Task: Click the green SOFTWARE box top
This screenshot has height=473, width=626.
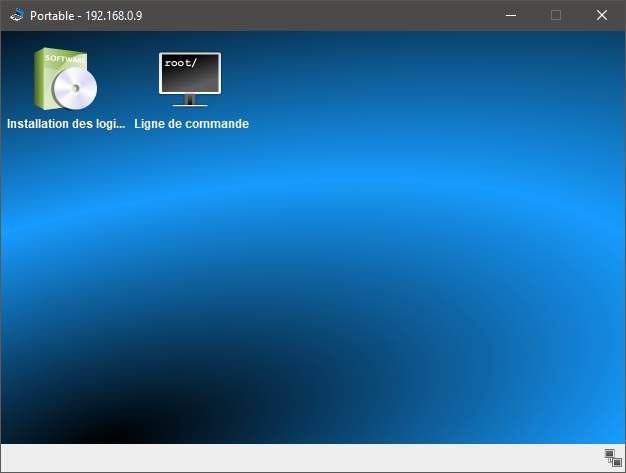Action: (x=66, y=57)
